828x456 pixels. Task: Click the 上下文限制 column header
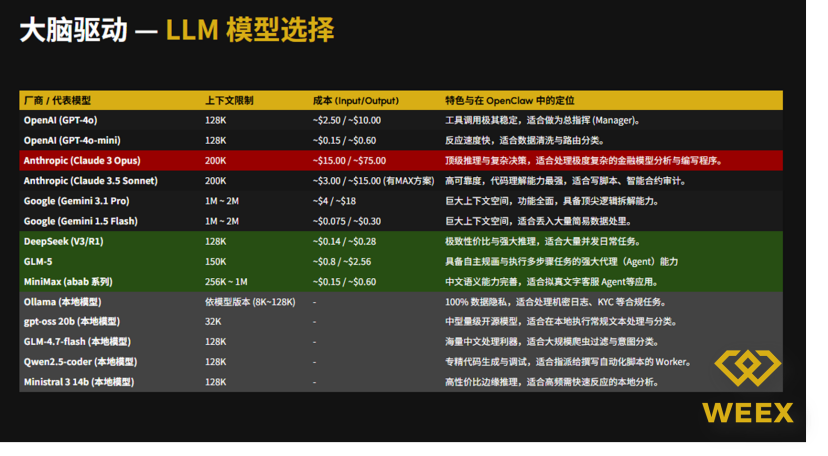pyautogui.click(x=229, y=101)
